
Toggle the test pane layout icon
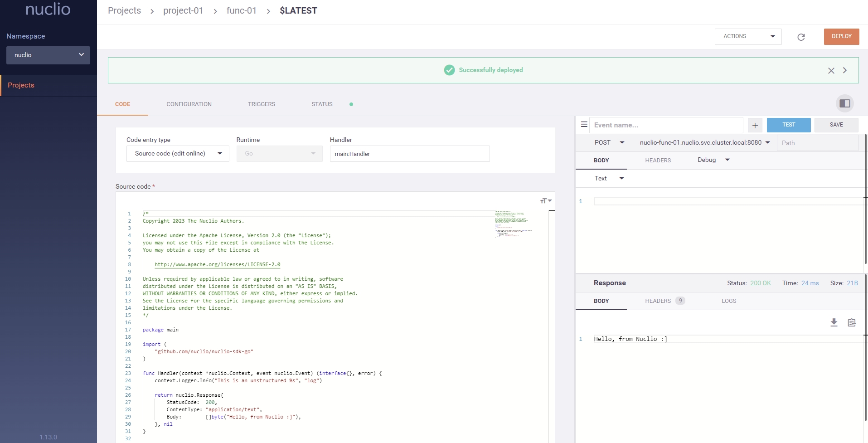(844, 103)
